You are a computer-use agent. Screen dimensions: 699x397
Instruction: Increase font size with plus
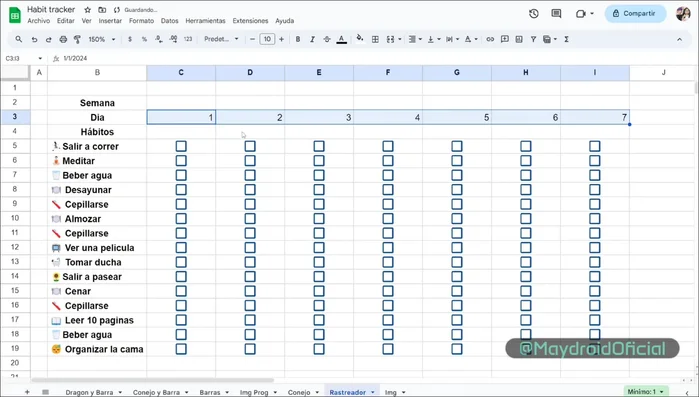[x=281, y=39]
